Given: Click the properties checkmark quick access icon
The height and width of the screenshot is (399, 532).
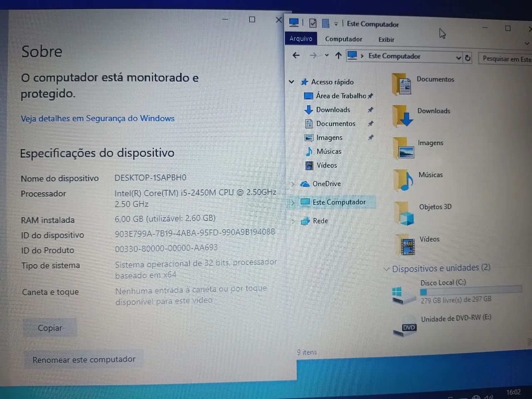Looking at the screenshot, I should point(313,23).
